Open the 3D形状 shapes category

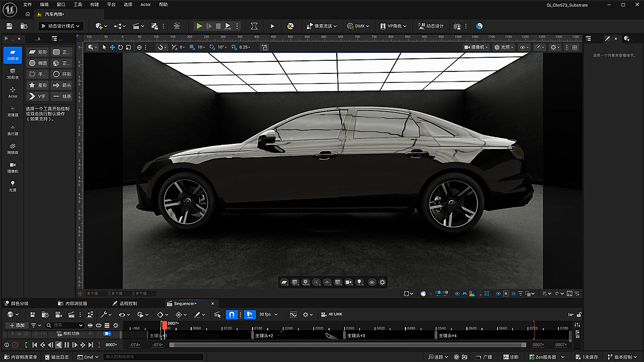(13, 73)
